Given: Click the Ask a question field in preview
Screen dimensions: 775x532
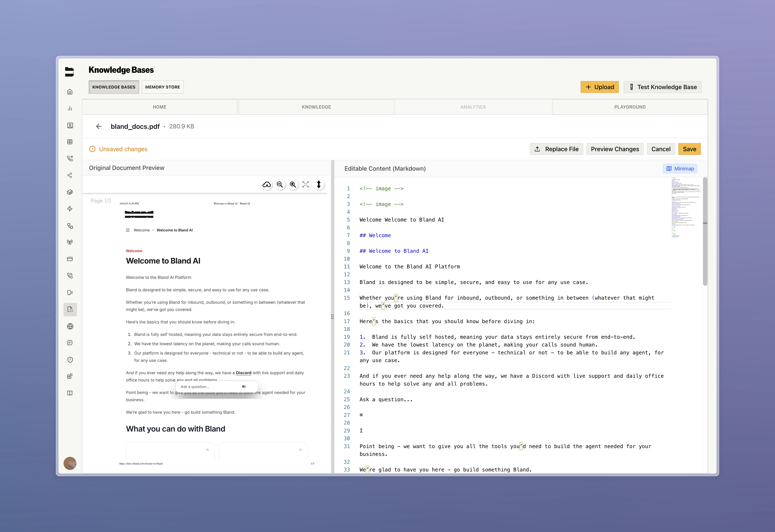Looking at the screenshot, I should click(x=217, y=387).
